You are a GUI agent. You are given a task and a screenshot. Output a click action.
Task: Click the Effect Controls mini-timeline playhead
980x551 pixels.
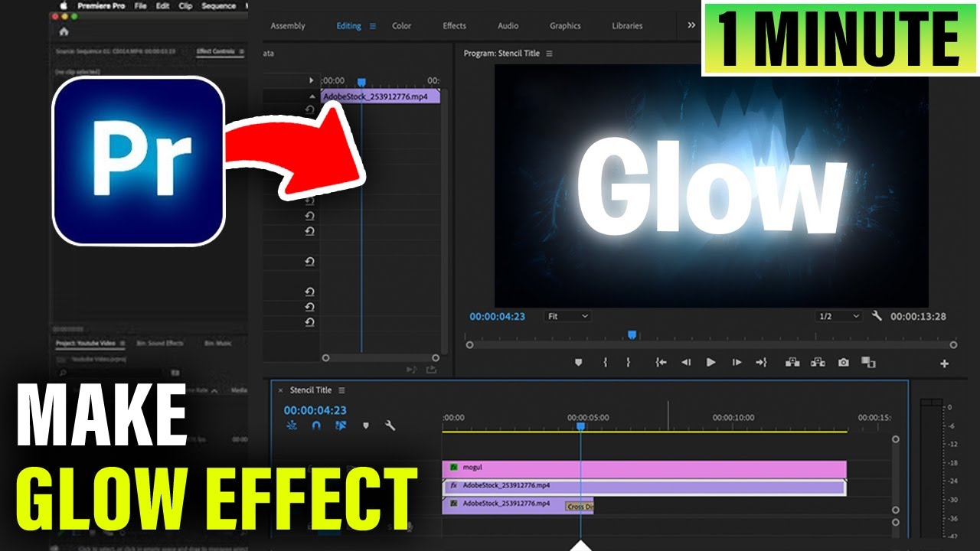[361, 82]
